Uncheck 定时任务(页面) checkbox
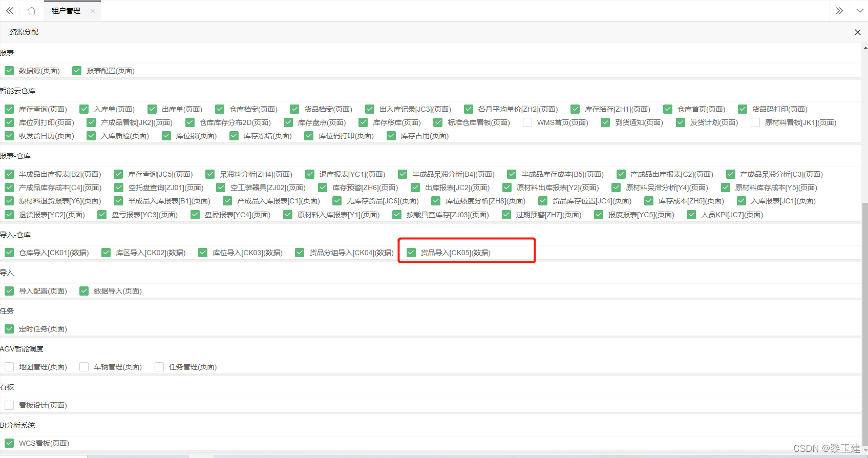The height and width of the screenshot is (458, 868). pos(9,329)
